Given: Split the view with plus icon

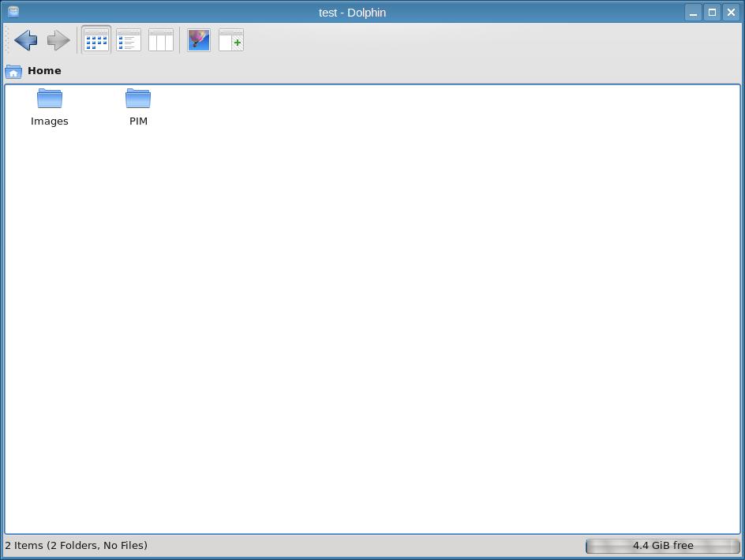Looking at the screenshot, I should pos(231,40).
